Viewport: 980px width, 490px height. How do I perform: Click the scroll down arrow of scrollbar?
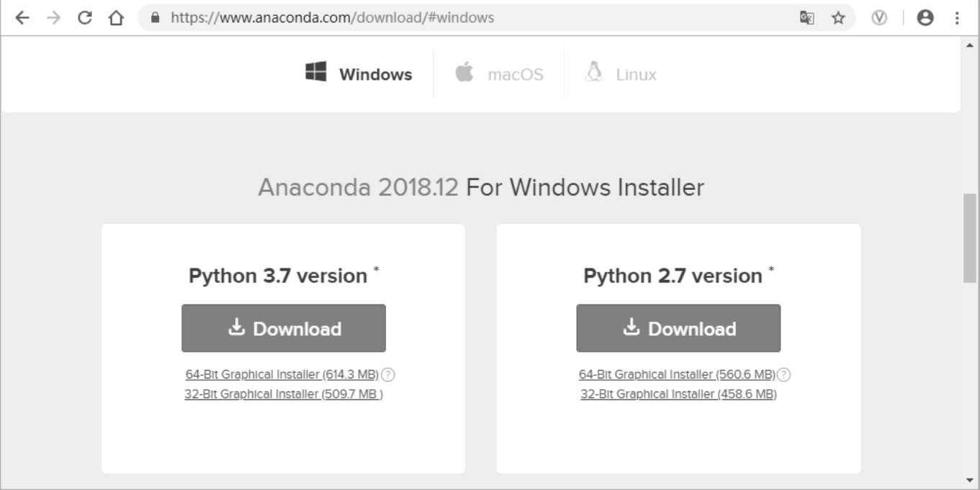point(969,480)
